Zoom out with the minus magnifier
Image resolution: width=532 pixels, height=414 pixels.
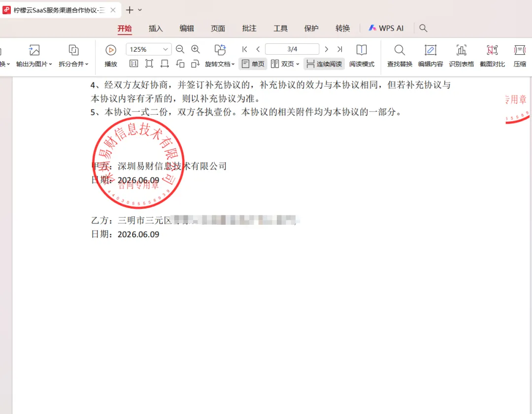pyautogui.click(x=180, y=49)
